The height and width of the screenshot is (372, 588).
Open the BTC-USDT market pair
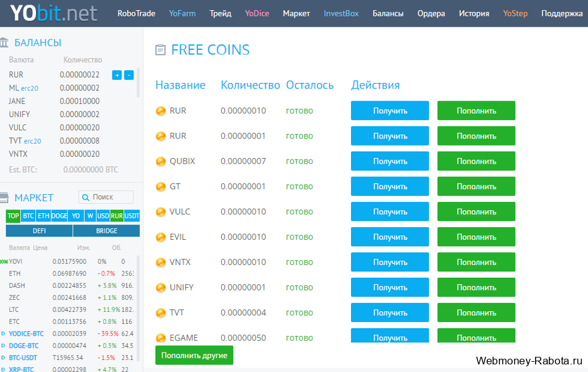[x=23, y=357]
